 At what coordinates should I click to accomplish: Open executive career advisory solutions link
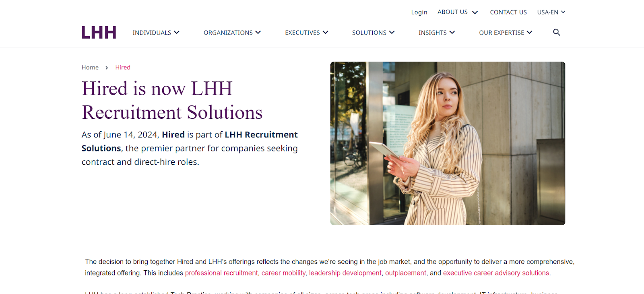[x=496, y=273]
